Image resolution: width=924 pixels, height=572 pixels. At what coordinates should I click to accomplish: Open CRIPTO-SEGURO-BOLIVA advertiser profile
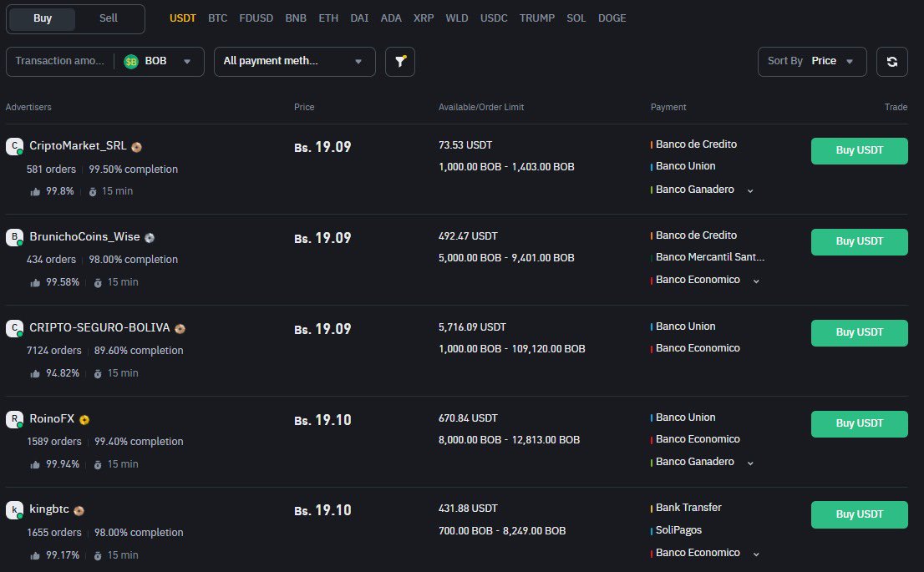tap(99, 327)
